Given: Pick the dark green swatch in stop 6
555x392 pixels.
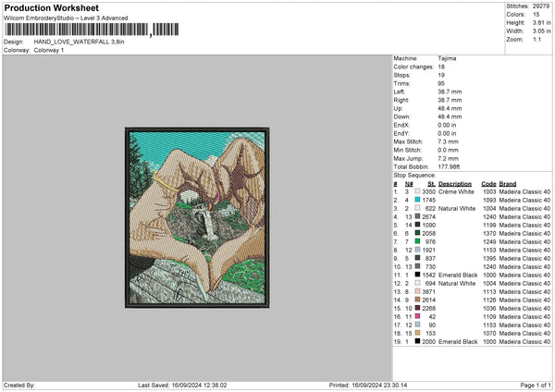Looking at the screenshot, I should tap(418, 233).
